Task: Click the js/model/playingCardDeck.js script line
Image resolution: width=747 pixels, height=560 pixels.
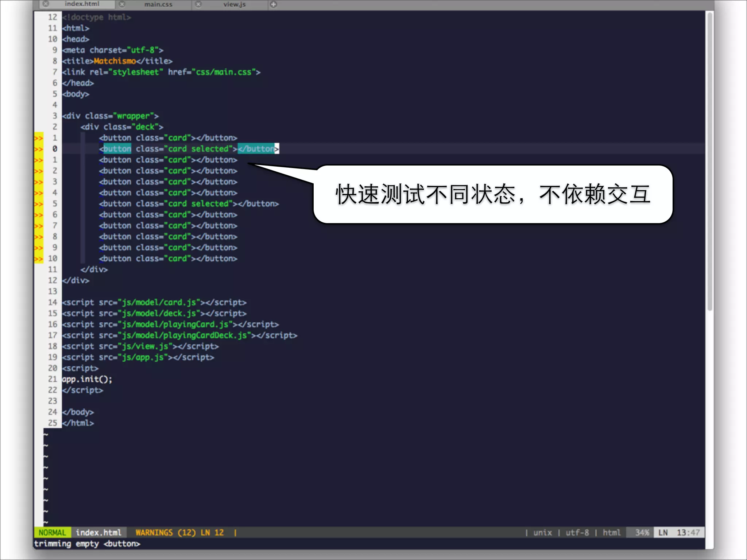Action: click(180, 335)
